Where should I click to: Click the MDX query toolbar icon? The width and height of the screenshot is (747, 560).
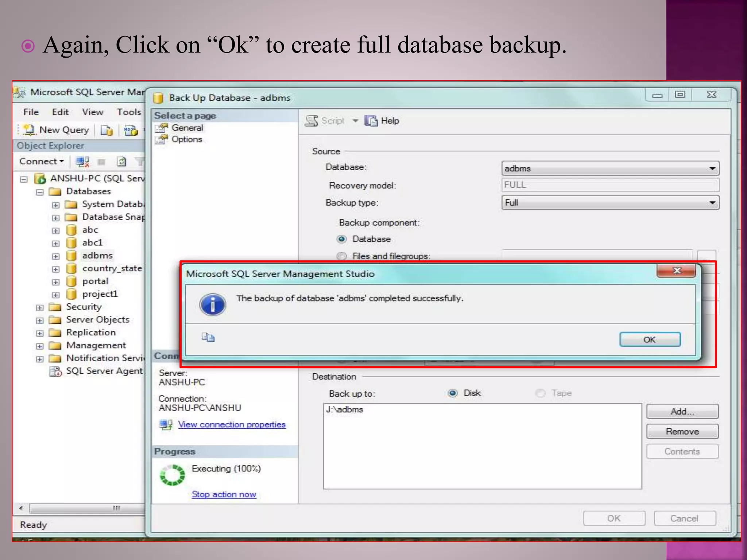pyautogui.click(x=131, y=130)
